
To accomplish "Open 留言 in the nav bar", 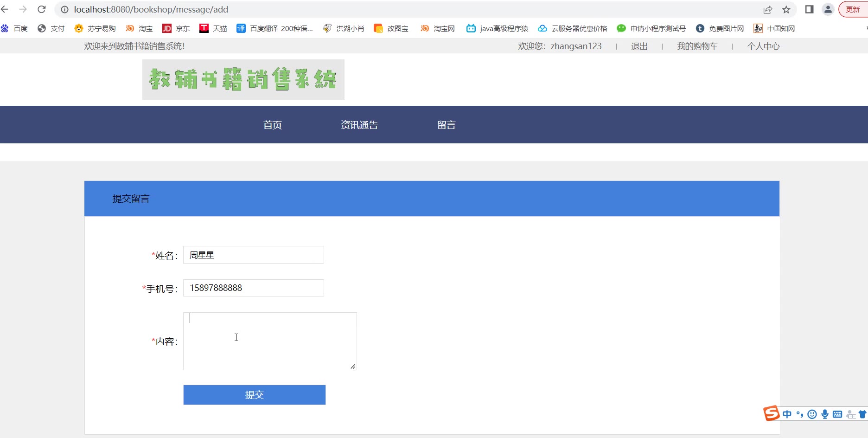I will (x=447, y=125).
